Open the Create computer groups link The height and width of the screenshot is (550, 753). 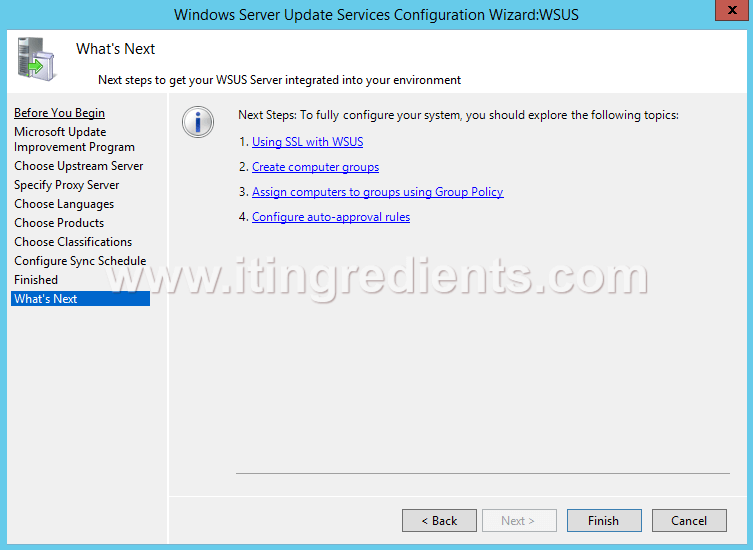(x=316, y=167)
